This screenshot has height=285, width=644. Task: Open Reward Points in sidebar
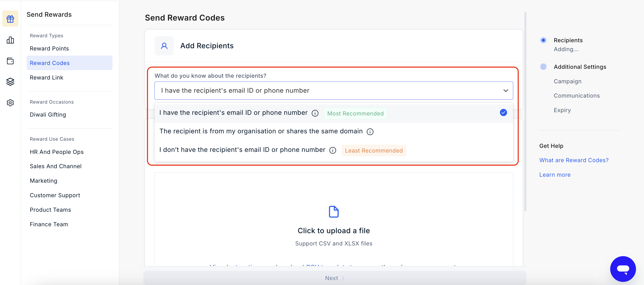click(x=70, y=48)
